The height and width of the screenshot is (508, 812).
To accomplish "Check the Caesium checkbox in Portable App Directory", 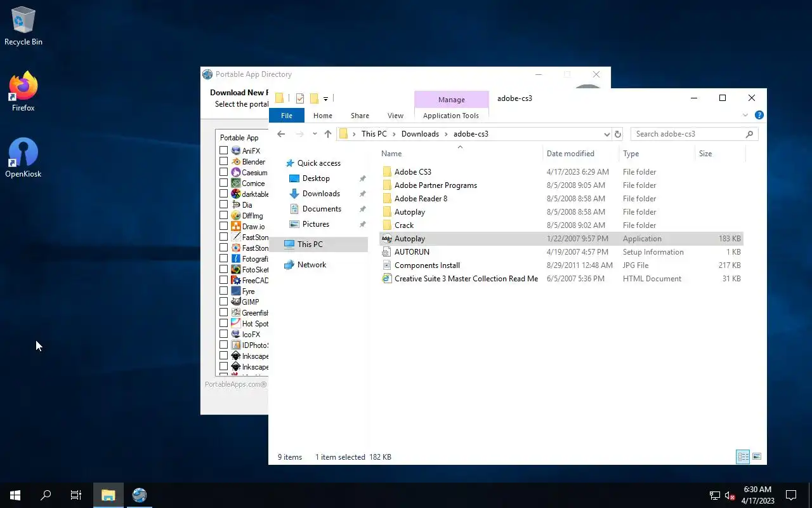I will pyautogui.click(x=223, y=172).
